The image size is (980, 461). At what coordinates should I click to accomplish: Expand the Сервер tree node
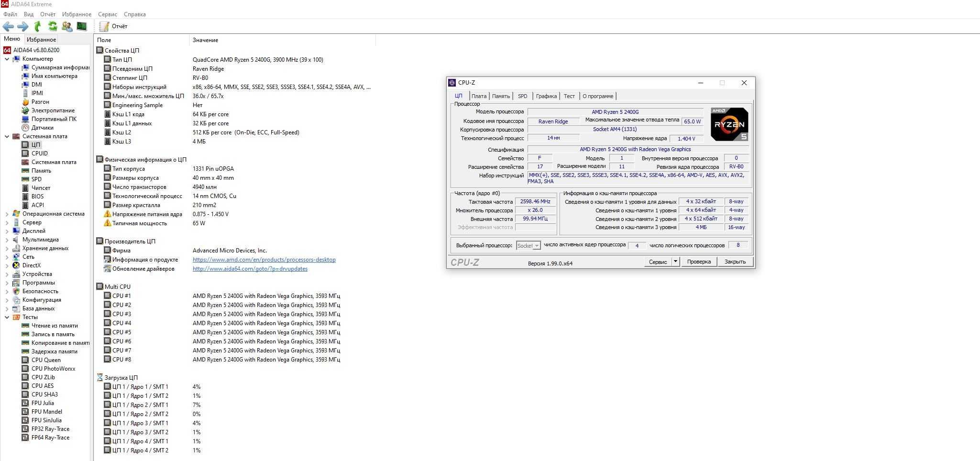point(7,222)
